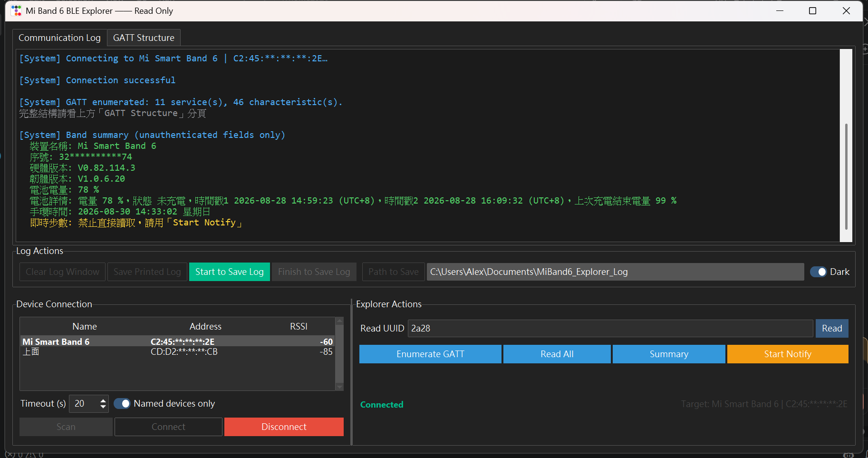This screenshot has width=868, height=458.
Task: Select the Mi Smart Band 6 device row
Action: (x=177, y=341)
